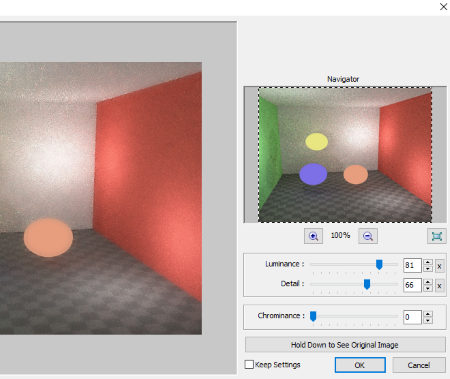Zoom in the Navigator preview
450x379 pixels.
(x=313, y=236)
